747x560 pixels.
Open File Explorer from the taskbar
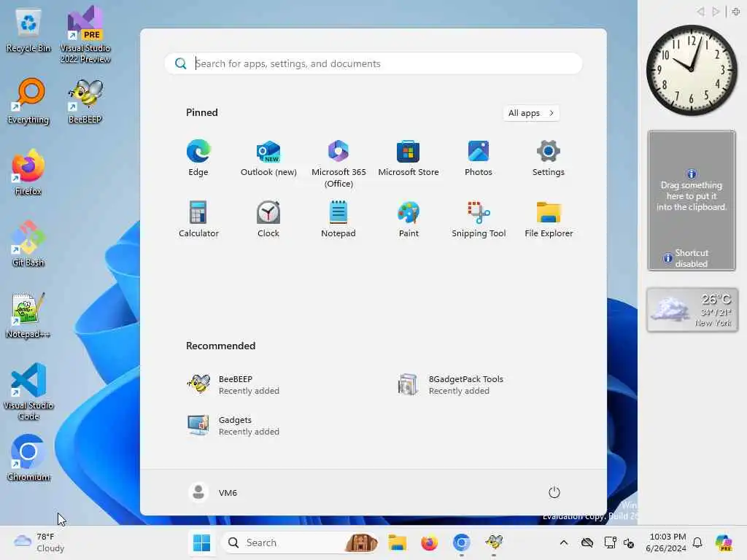click(x=397, y=542)
